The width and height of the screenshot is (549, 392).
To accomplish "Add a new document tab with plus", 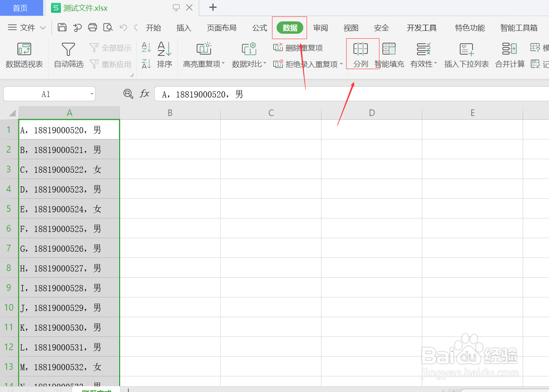I will [x=213, y=7].
